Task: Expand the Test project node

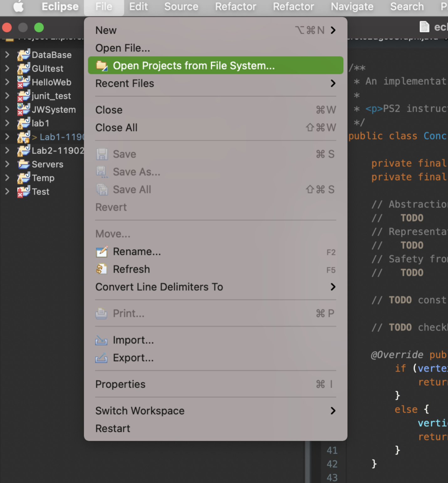Action: pyautogui.click(x=7, y=192)
